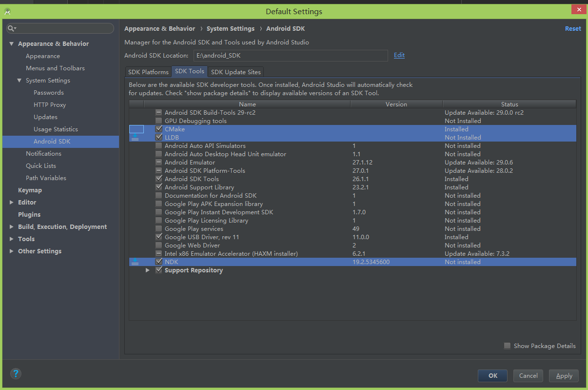Select Passwords in the settings tree
This screenshot has width=588, height=390.
[x=49, y=93]
